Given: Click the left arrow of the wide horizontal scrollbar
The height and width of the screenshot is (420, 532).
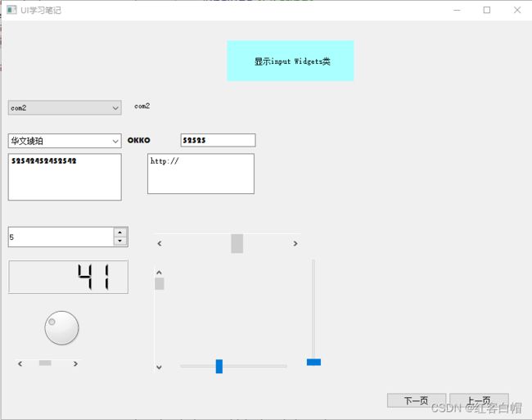Looking at the screenshot, I should click(x=160, y=244).
